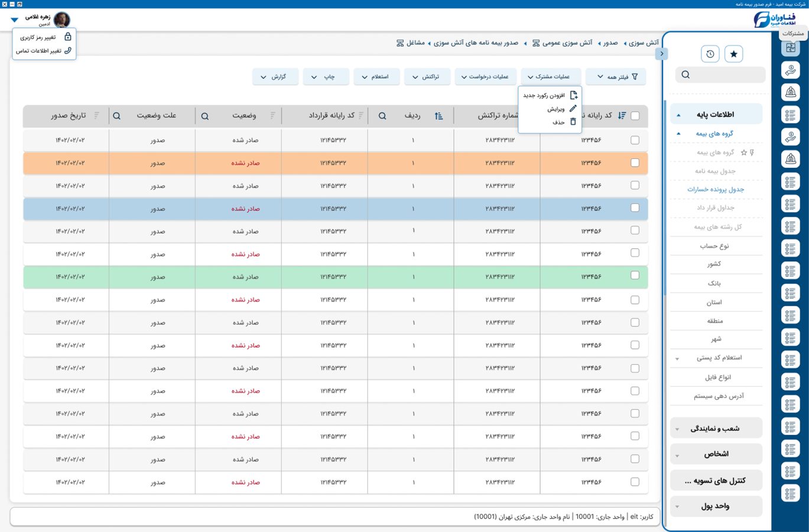This screenshot has width=809, height=532.
Task: Click filter icon in تاریخ صدور header
Action: [96, 115]
